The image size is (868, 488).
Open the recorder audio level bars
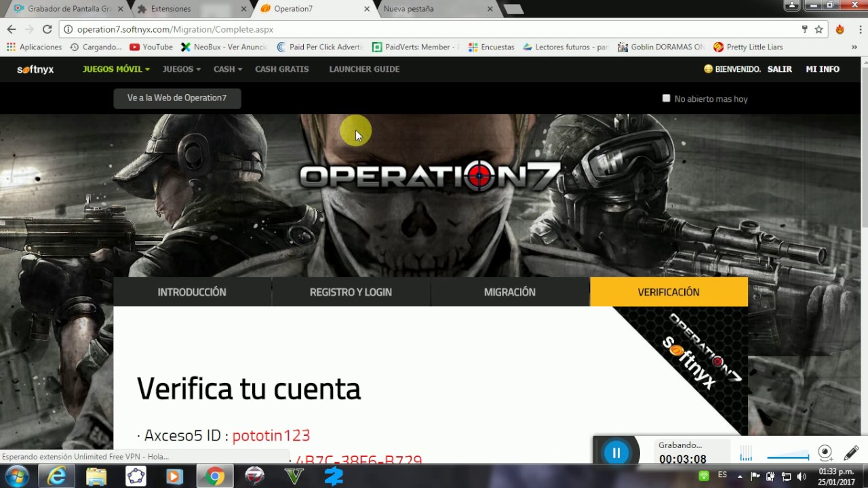pyautogui.click(x=746, y=453)
